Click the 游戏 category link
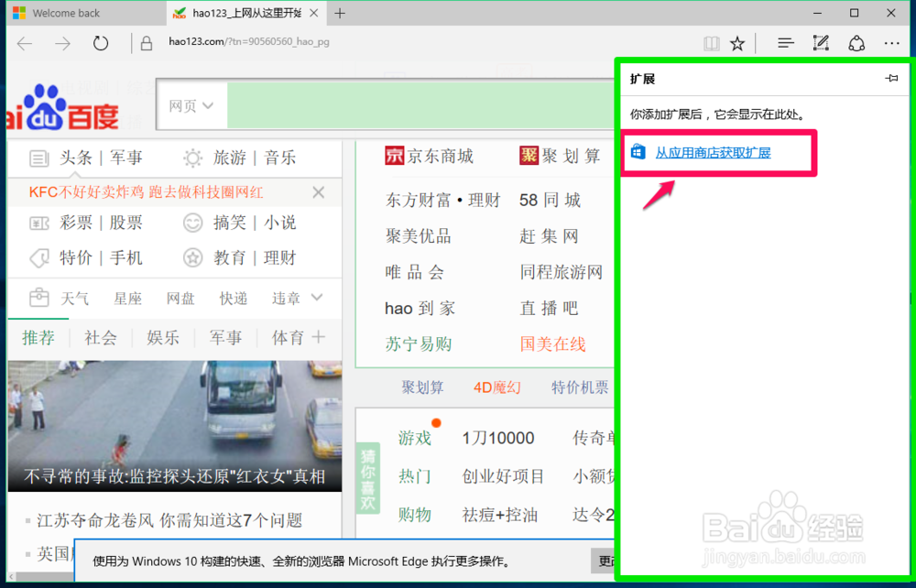 point(415,438)
